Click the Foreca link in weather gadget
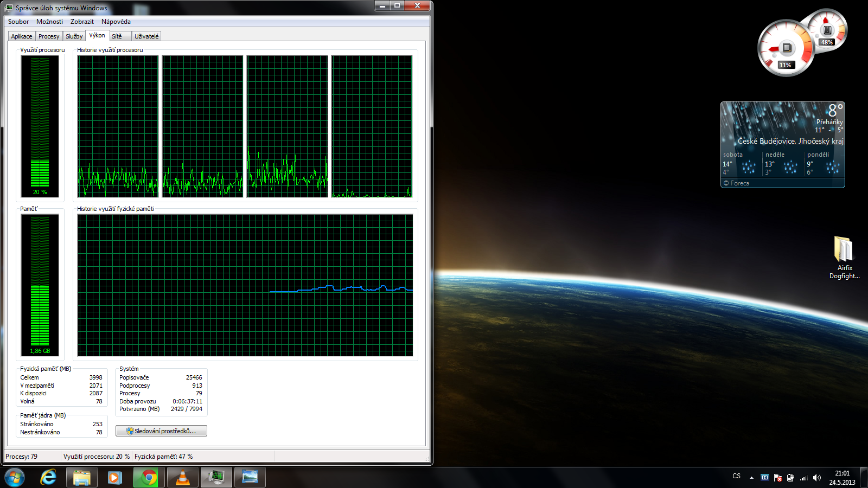 (737, 183)
